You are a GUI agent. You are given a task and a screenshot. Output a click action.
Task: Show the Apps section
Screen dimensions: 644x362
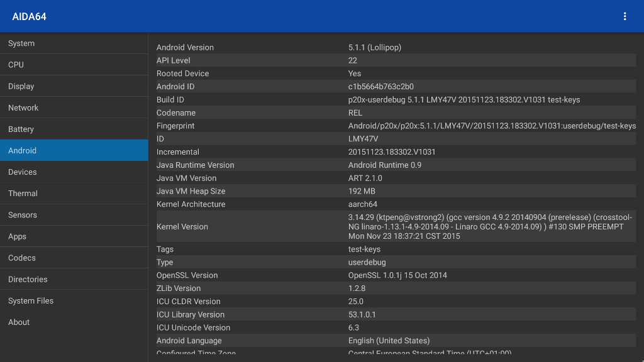[74, 236]
